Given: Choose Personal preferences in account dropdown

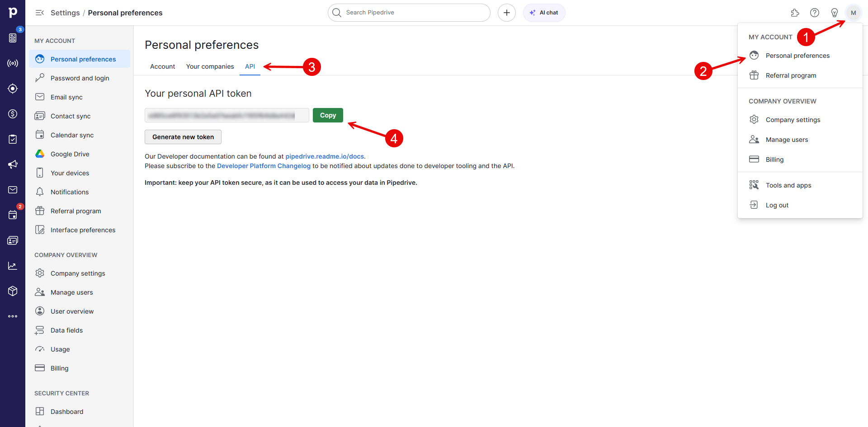Looking at the screenshot, I should (x=800, y=56).
